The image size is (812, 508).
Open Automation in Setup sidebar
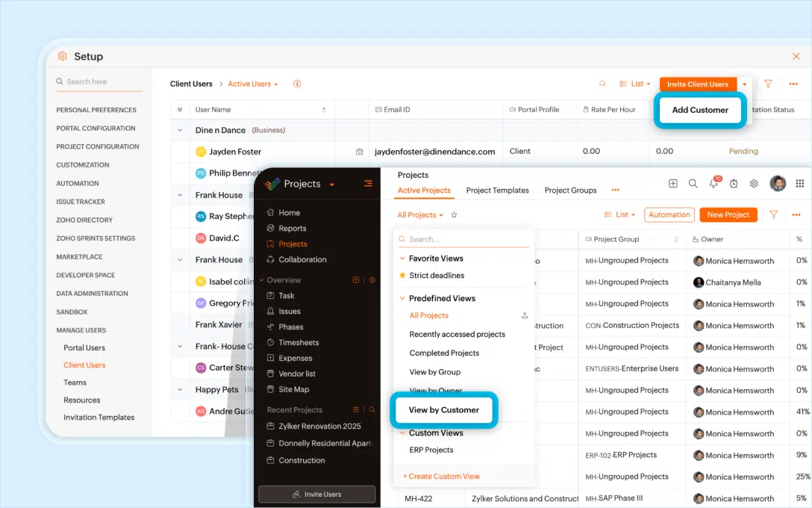77,184
